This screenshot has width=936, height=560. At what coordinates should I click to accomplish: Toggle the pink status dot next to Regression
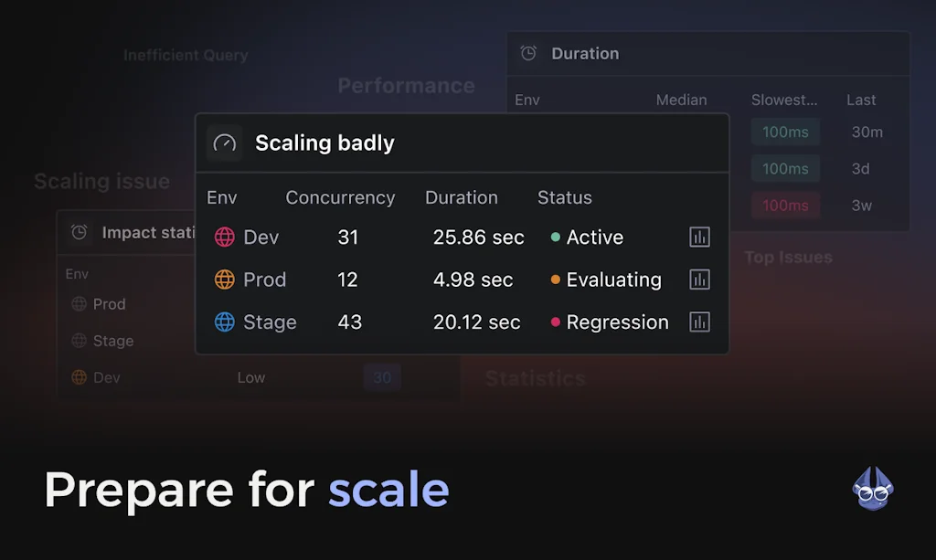(x=556, y=322)
